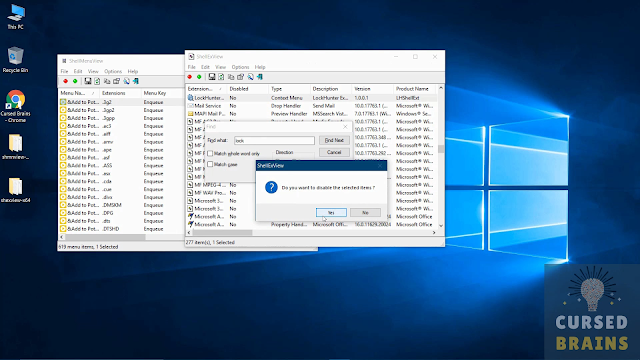Click the Save icon in ShellMenuView toolbar
This screenshot has height=360, width=640.
pyautogui.click(x=87, y=81)
